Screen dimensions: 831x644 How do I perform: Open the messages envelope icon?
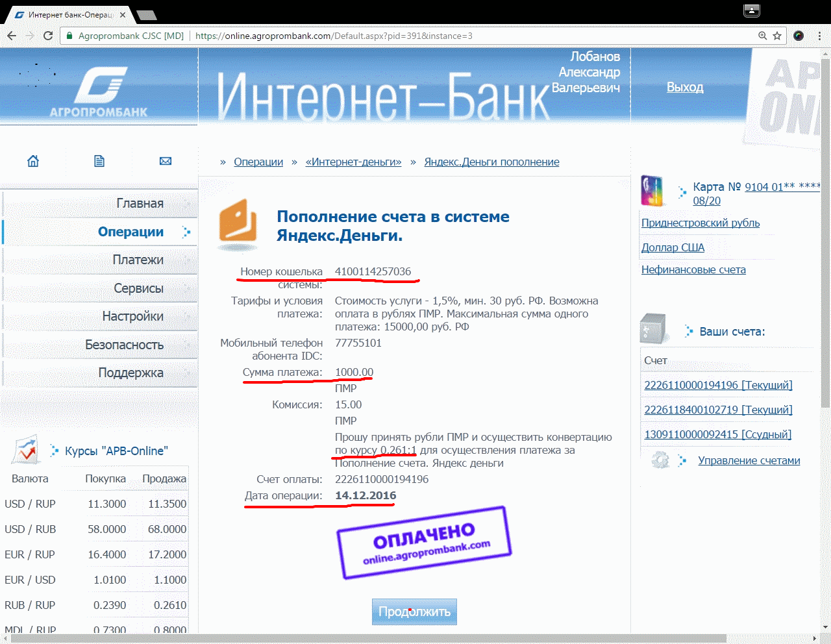pos(166,161)
